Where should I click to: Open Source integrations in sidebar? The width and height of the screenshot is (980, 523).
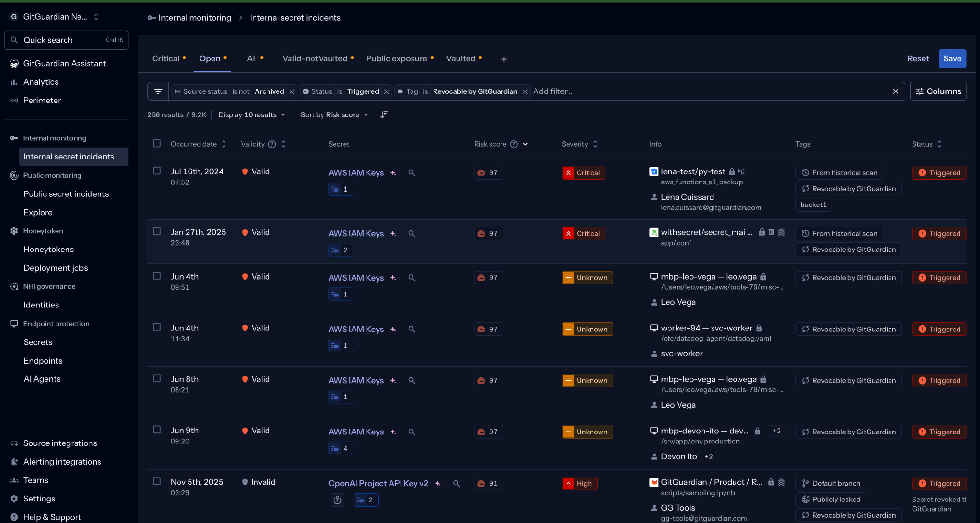tap(60, 443)
